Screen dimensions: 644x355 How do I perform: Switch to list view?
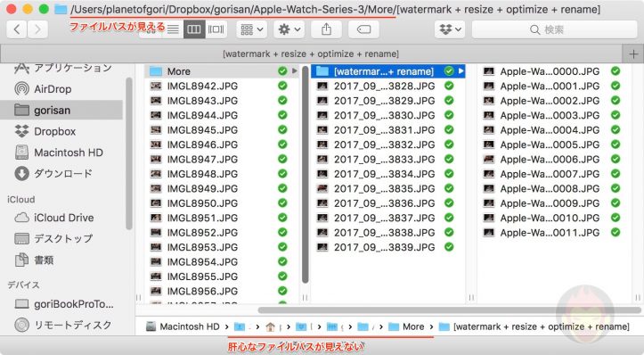[174, 29]
